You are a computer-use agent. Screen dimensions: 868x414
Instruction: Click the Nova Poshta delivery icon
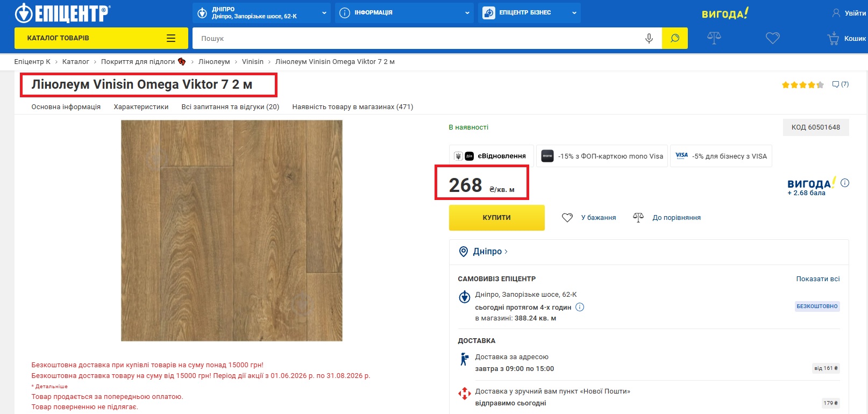465,394
